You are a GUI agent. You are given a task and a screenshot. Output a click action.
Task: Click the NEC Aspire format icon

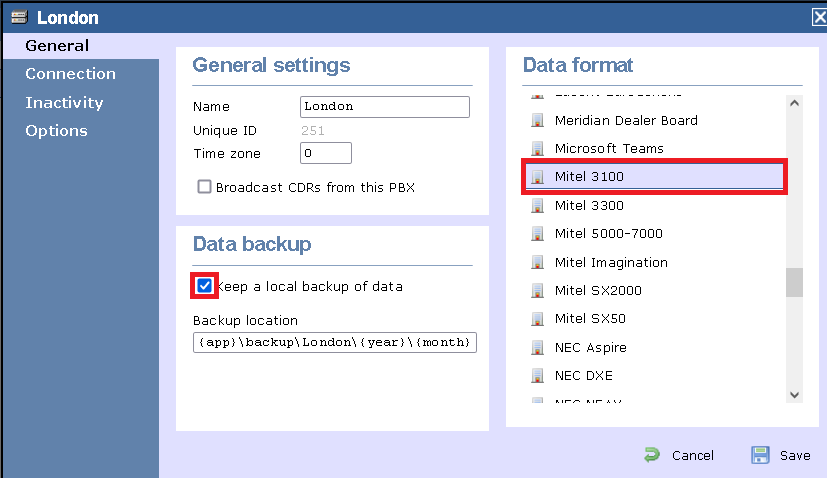click(x=537, y=348)
